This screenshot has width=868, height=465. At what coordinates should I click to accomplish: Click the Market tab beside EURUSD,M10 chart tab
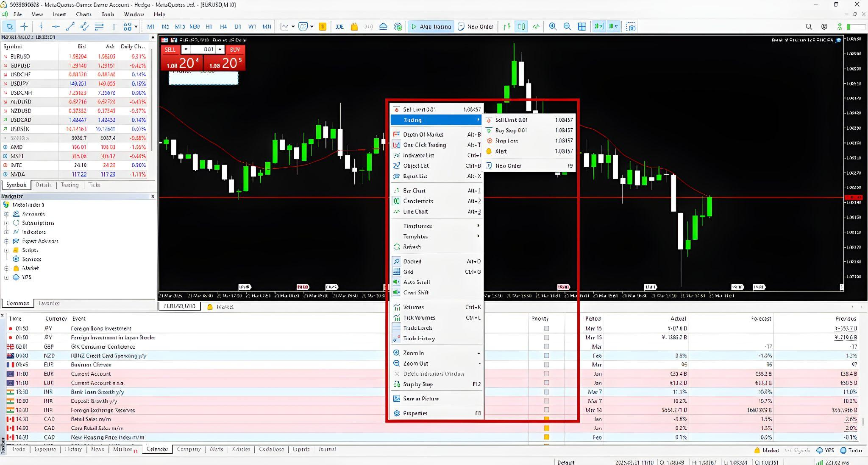click(x=220, y=307)
